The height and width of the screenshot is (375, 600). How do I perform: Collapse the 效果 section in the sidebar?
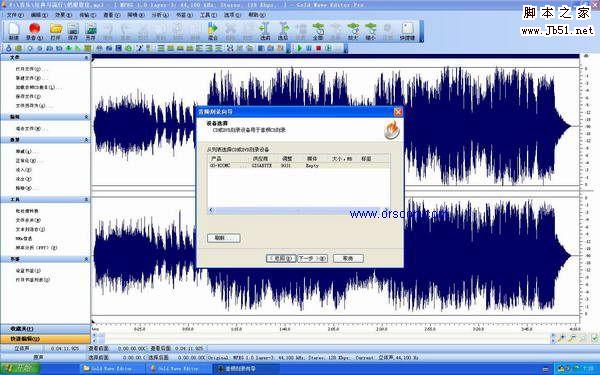[86, 140]
